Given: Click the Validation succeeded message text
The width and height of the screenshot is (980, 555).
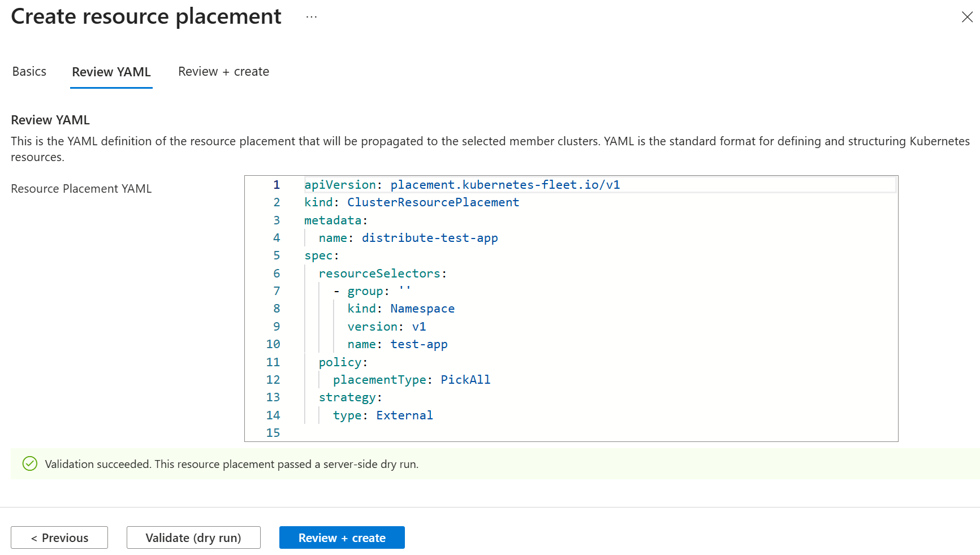Looking at the screenshot, I should (232, 464).
